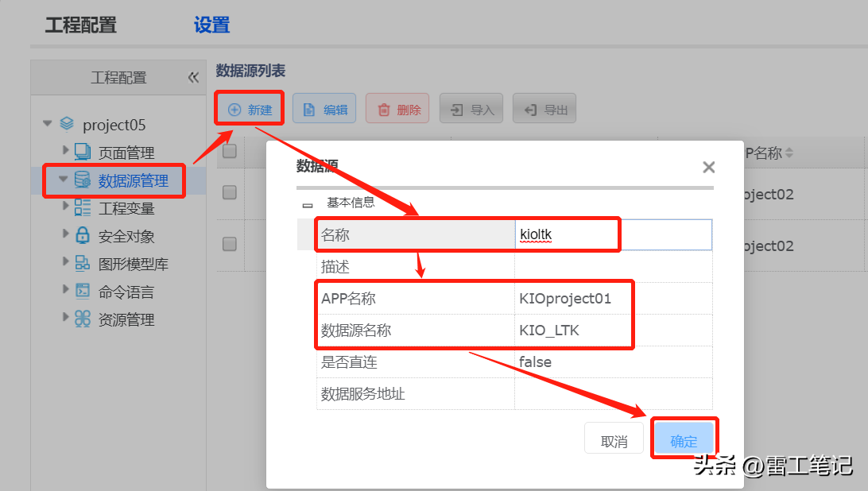The height and width of the screenshot is (491, 868).
Task: Click the 导入 (Import) toolbar button
Action: (471, 110)
